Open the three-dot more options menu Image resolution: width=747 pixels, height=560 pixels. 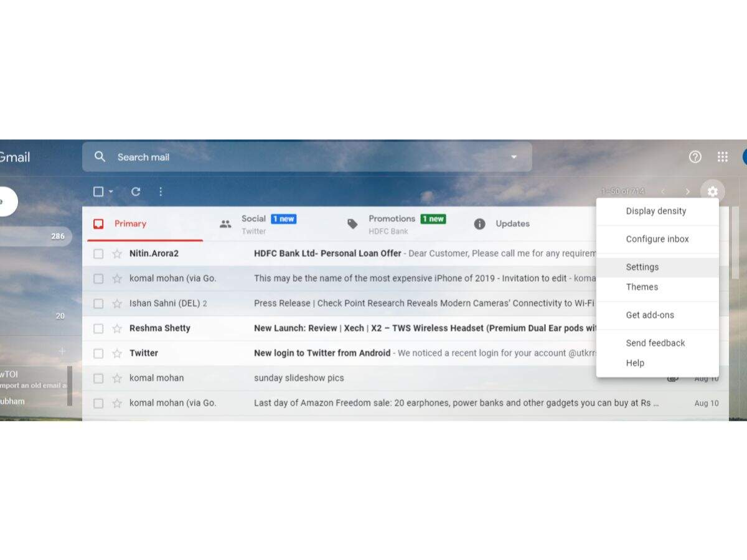point(161,192)
